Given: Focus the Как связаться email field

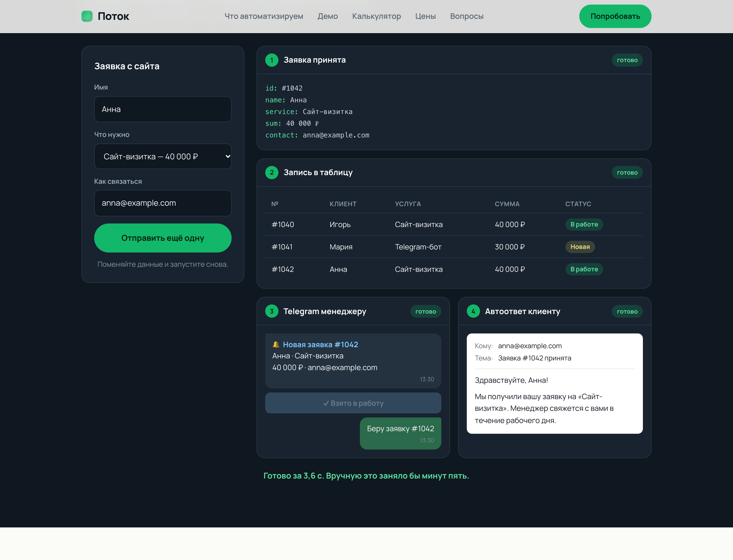Looking at the screenshot, I should (x=163, y=203).
